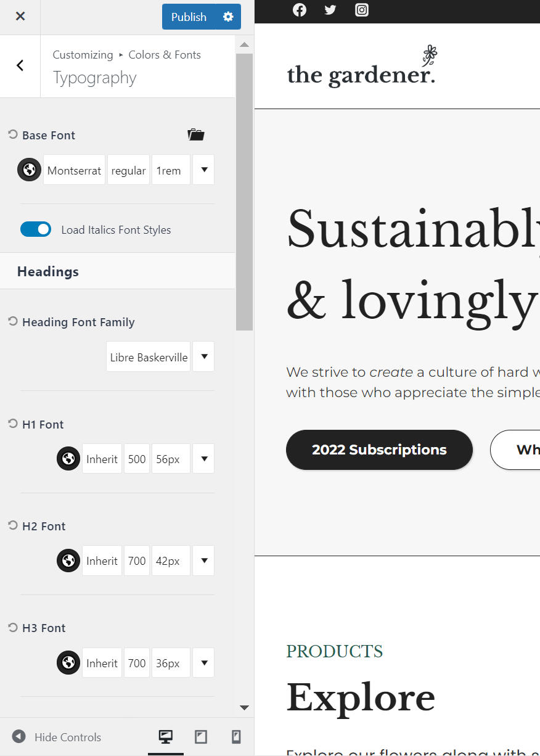Open the Base Font folder icon
Viewport: 540px width, 756px height.
tap(196, 134)
